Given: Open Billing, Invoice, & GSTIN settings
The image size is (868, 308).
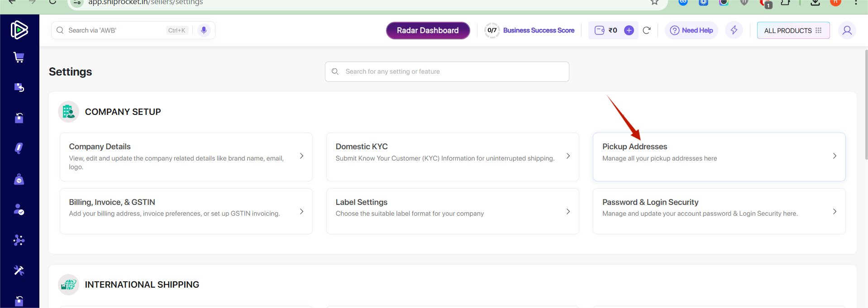Looking at the screenshot, I should [x=186, y=211].
